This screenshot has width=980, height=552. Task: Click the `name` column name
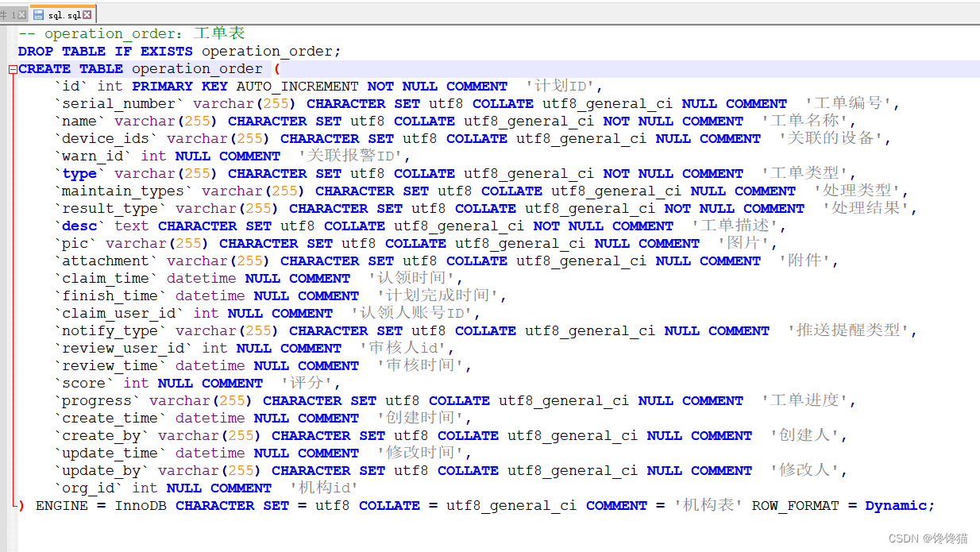coord(79,121)
